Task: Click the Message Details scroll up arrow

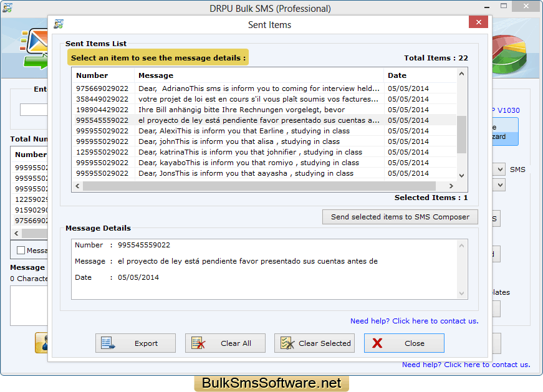Action: coord(461,246)
